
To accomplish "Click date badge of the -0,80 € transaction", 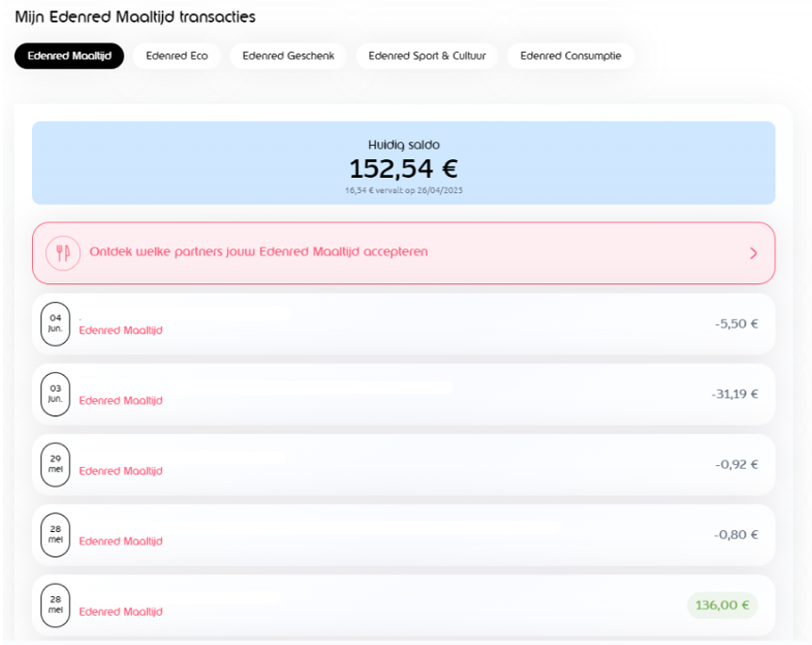I will coord(56,535).
